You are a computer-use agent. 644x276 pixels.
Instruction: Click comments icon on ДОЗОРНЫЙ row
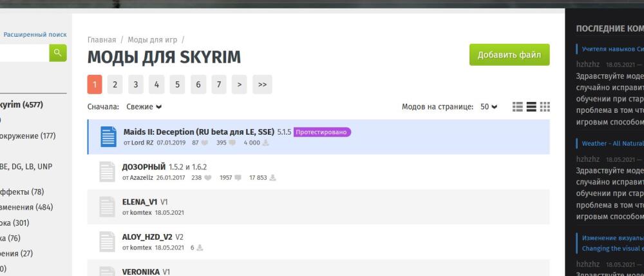point(238,178)
